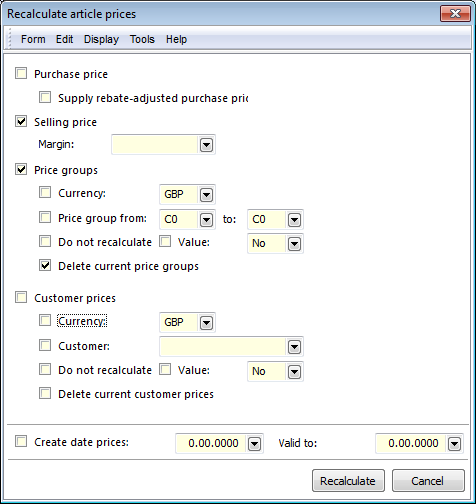Screen dimensions: 476x504
Task: Enable the Purchase price checkbox
Action: pos(21,73)
